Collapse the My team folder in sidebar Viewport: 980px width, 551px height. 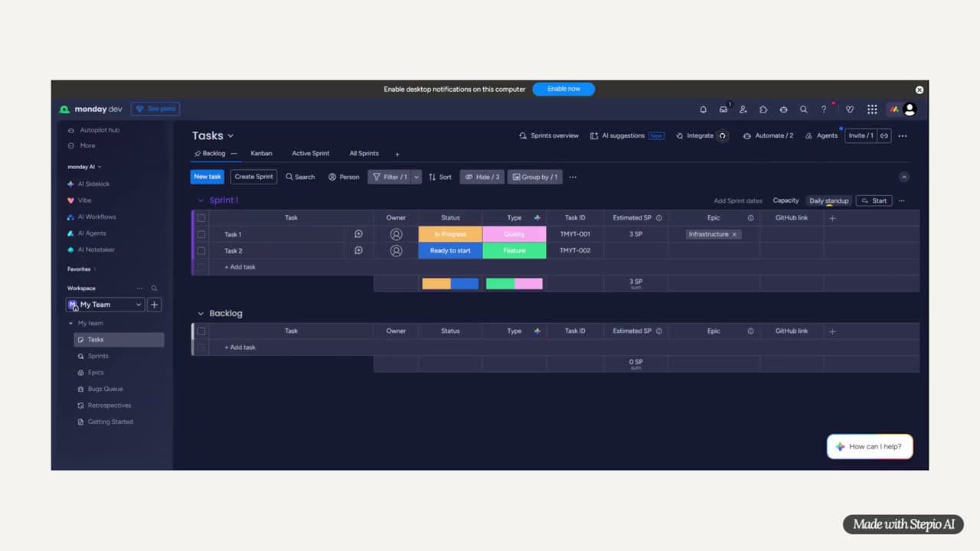pyautogui.click(x=71, y=324)
